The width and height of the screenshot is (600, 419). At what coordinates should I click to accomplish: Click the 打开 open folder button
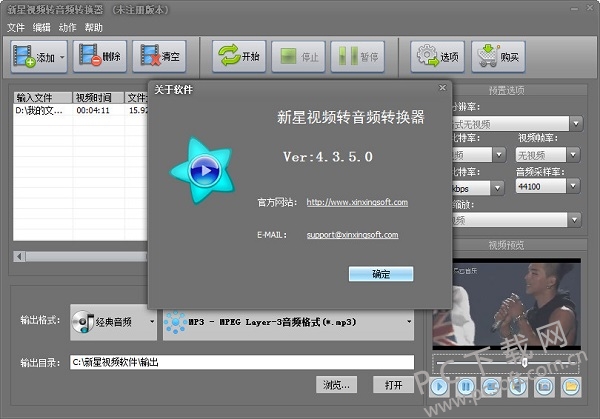(x=393, y=385)
